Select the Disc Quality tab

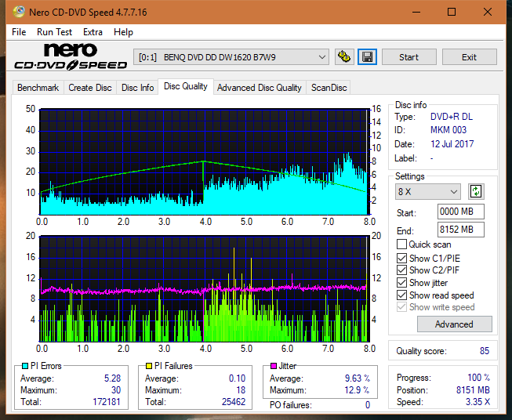(186, 86)
